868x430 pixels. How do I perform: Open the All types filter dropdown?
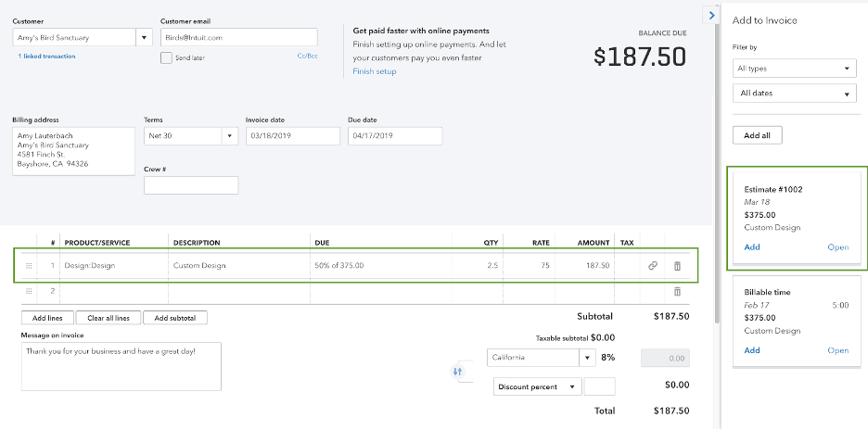point(794,69)
